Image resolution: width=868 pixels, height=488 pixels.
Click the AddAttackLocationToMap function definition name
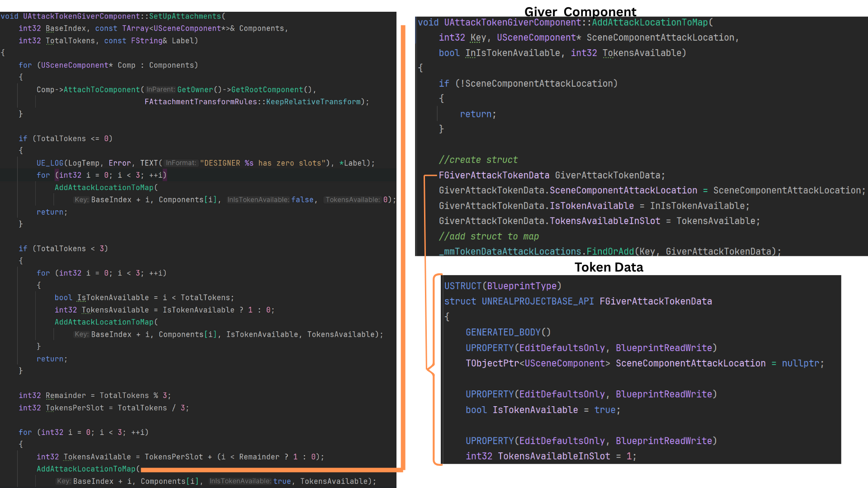pos(650,23)
